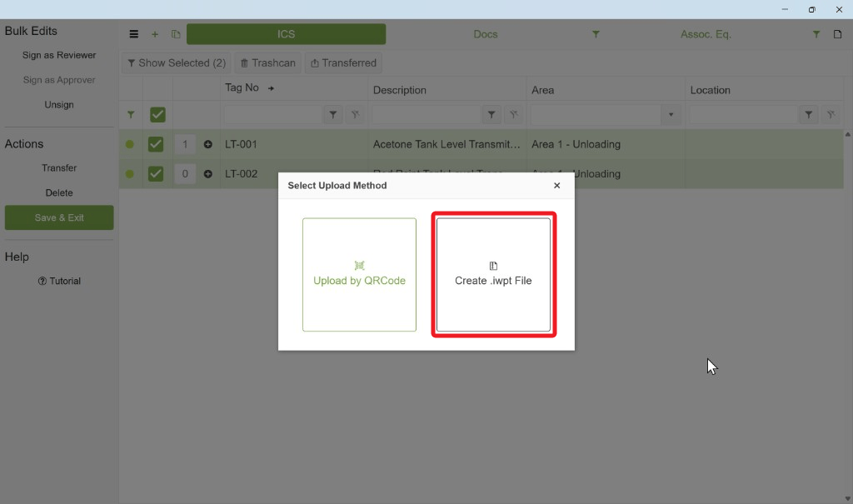Switch to the Docs tab

(486, 34)
